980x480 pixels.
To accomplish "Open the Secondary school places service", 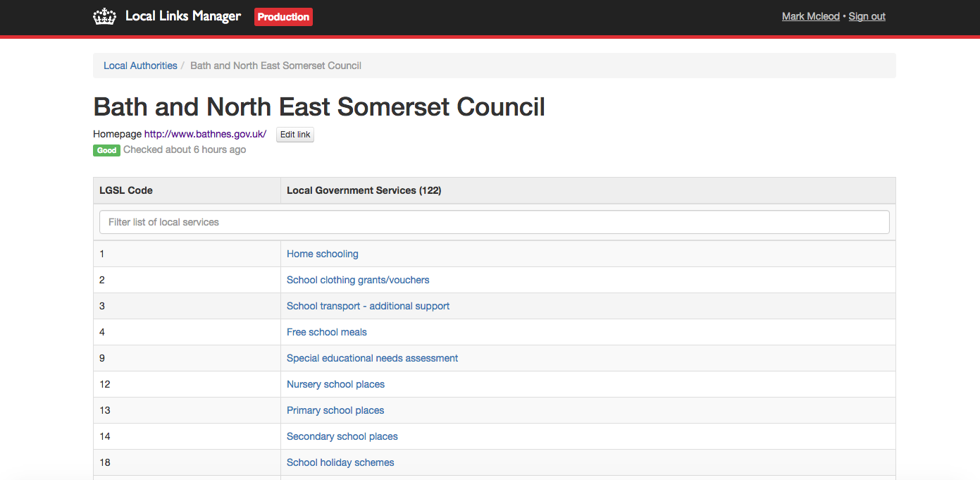I will coord(342,436).
